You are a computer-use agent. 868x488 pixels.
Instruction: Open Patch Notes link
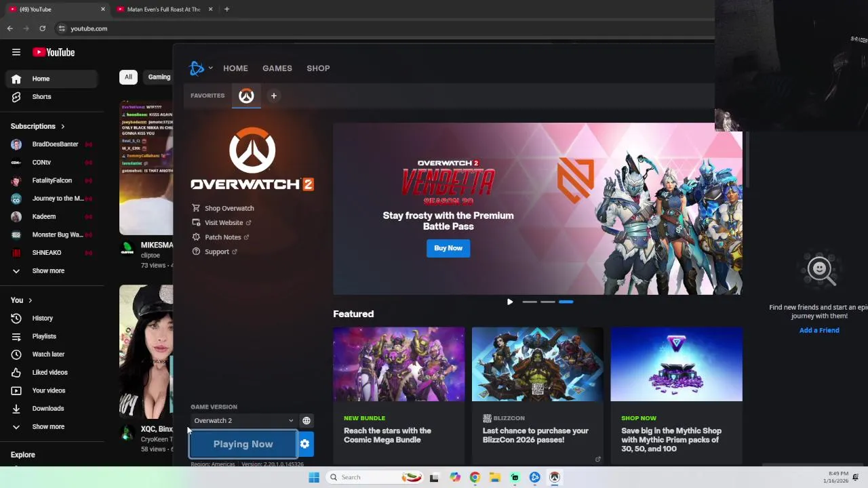[x=221, y=237]
